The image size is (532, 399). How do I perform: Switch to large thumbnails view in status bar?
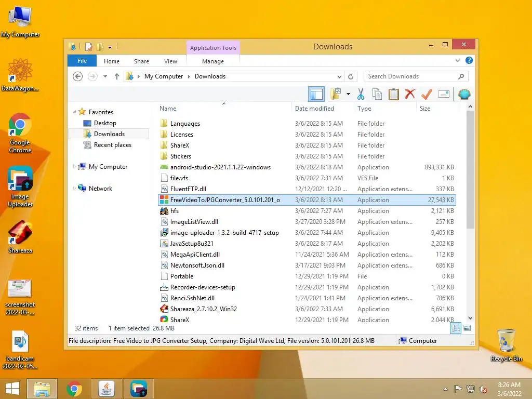467,328
